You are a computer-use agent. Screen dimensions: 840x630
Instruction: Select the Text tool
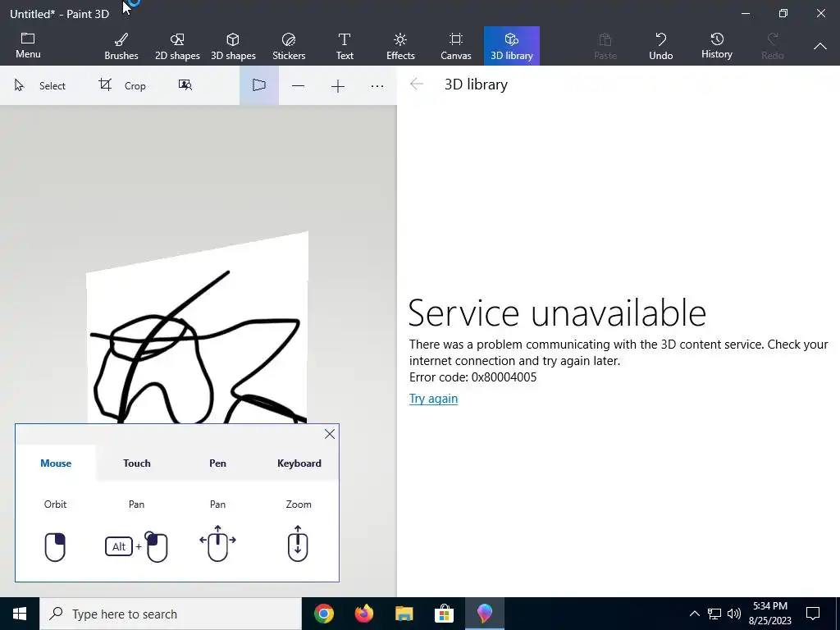pyautogui.click(x=345, y=46)
